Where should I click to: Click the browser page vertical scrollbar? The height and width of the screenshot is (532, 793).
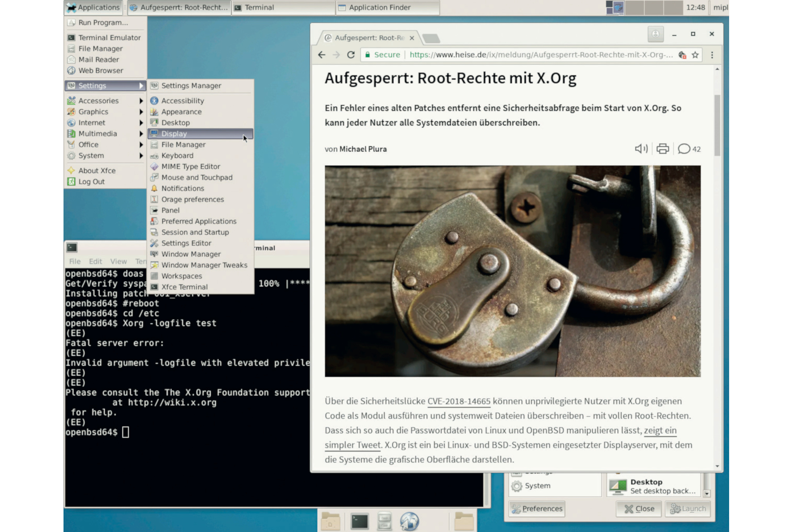[x=717, y=125]
